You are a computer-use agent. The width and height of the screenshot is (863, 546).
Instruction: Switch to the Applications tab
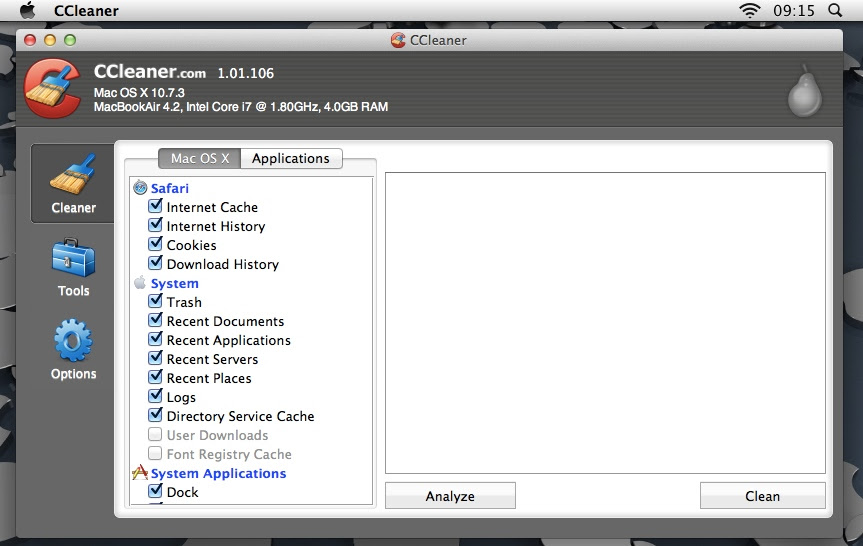coord(291,159)
